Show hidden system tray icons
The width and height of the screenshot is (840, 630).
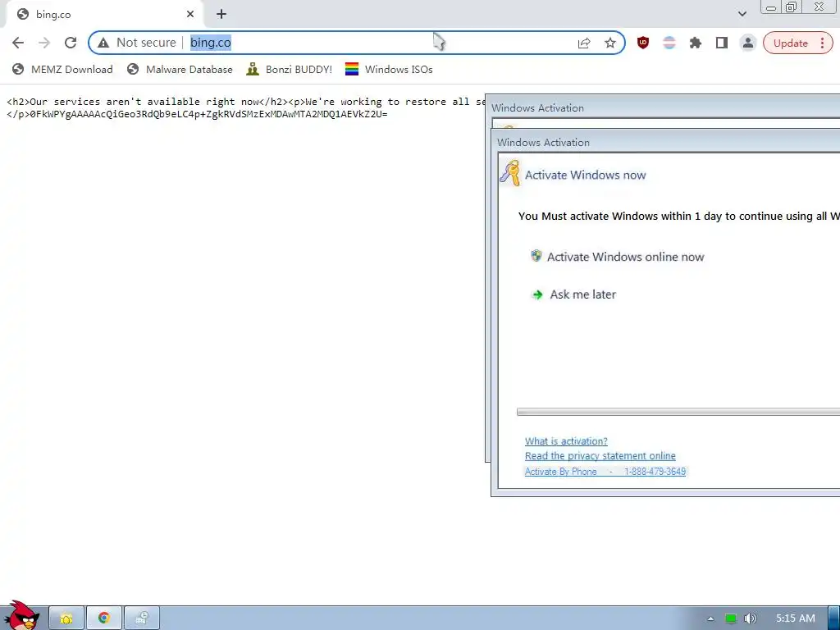tap(710, 619)
